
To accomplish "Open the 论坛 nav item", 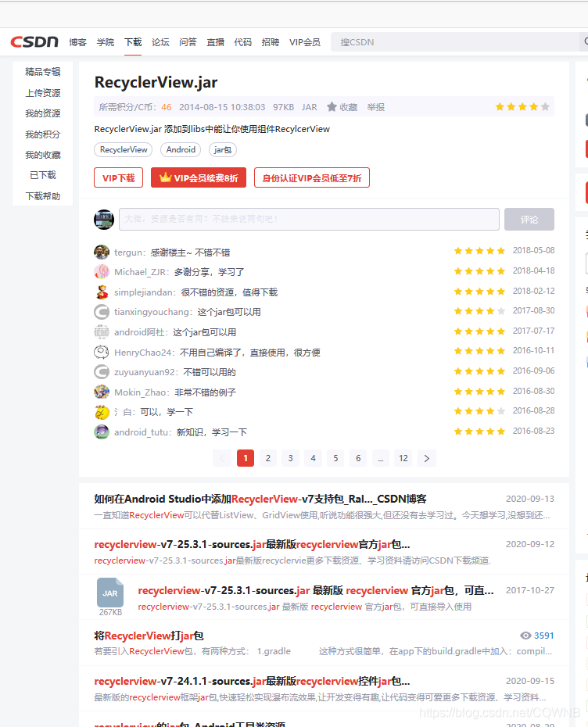I will [x=160, y=42].
